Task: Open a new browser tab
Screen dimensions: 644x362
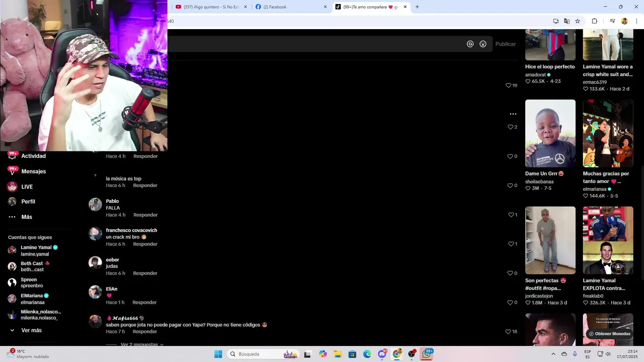Action: pos(417,7)
